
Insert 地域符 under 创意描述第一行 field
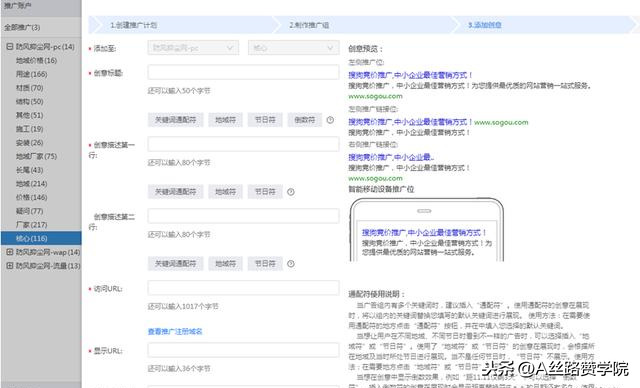click(225, 192)
